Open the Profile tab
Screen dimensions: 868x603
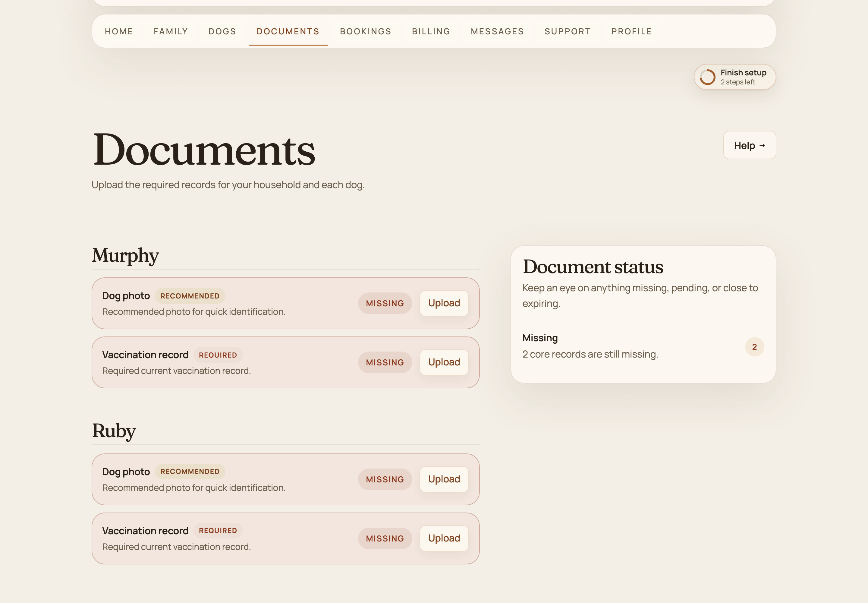[x=631, y=31]
